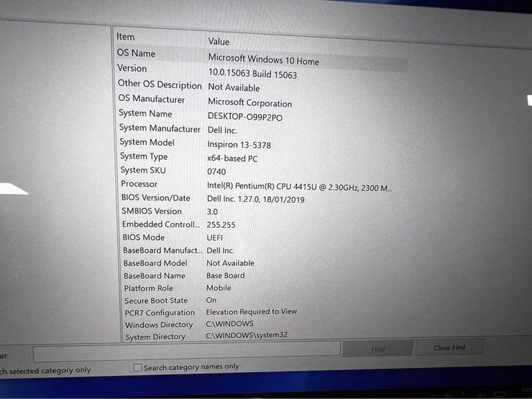
Task: Click the value Elevation Required to View
Action: pyautogui.click(x=251, y=312)
